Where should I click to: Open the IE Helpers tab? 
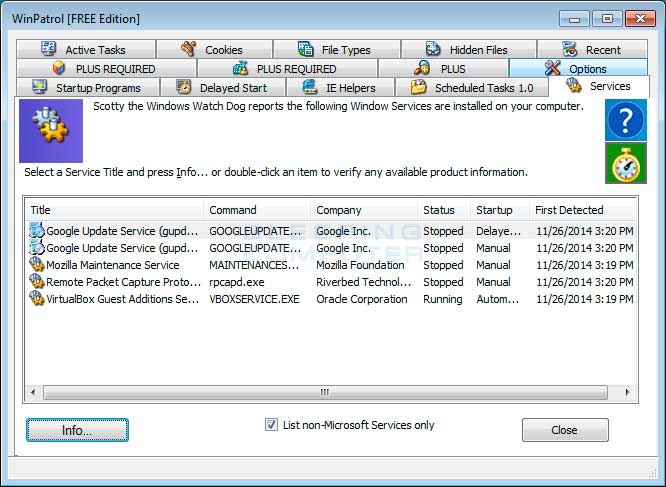pos(340,87)
